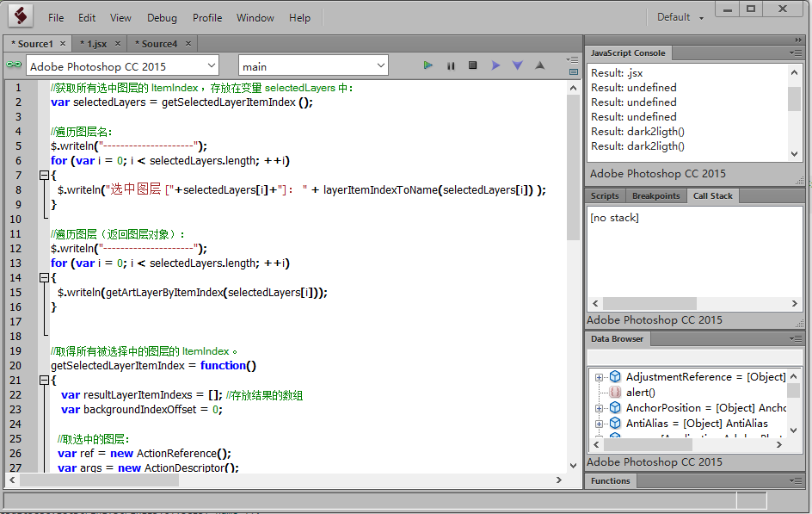The width and height of the screenshot is (812, 514).
Task: Step out with the gray up arrow
Action: point(539,65)
